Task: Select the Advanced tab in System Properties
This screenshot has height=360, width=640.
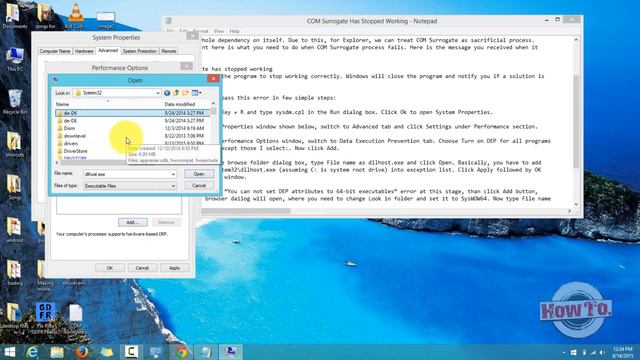Action: click(x=108, y=51)
